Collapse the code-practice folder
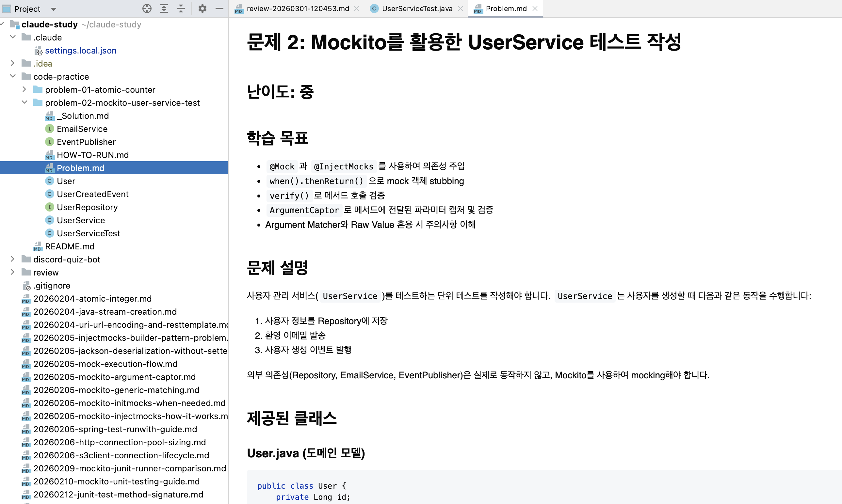842x504 pixels. 12,76
